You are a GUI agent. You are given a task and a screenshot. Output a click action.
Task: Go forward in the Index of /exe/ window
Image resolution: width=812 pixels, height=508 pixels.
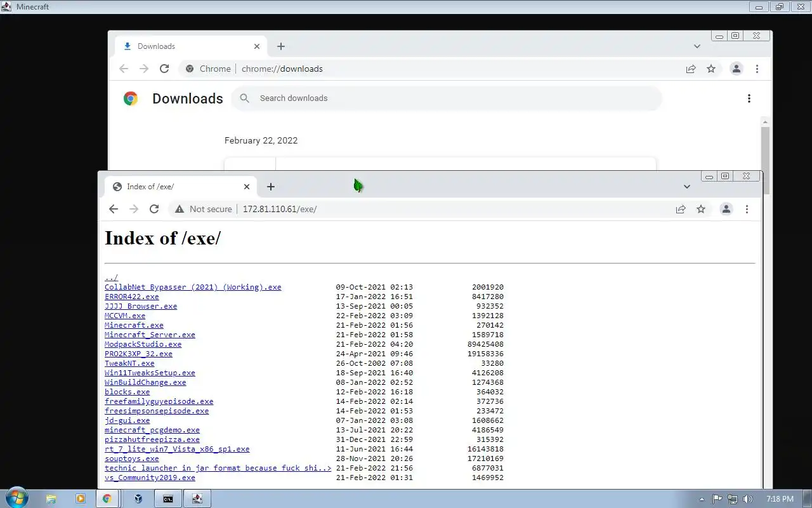pyautogui.click(x=133, y=209)
